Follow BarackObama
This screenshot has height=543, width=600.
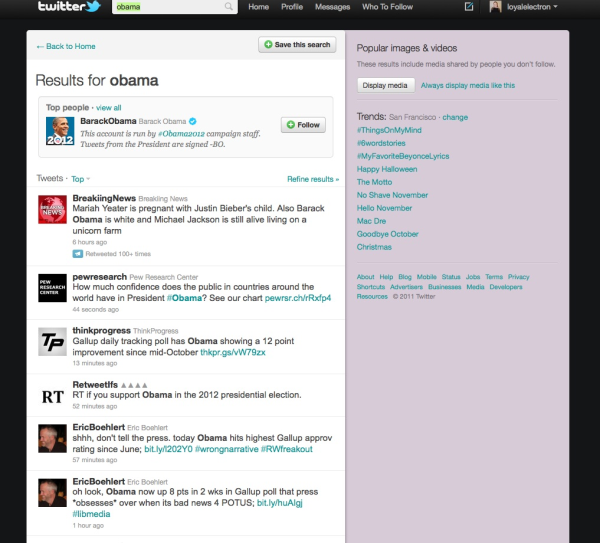coord(303,125)
